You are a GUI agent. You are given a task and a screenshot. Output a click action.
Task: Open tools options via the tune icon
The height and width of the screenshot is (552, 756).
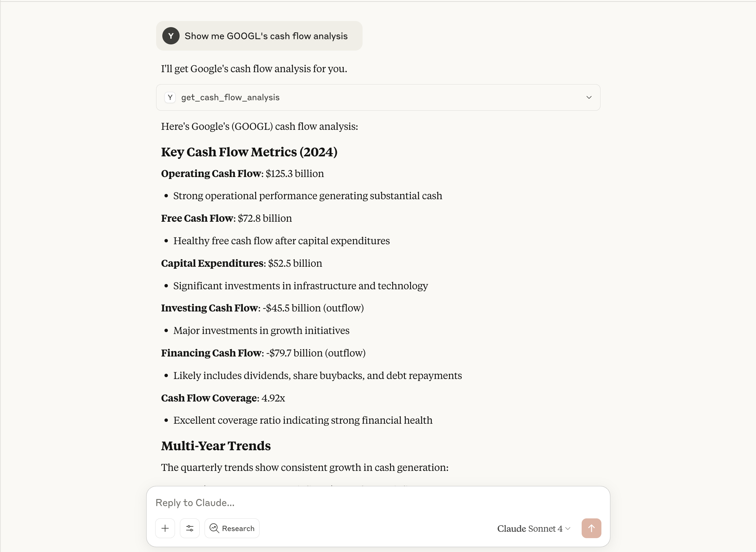(x=189, y=528)
